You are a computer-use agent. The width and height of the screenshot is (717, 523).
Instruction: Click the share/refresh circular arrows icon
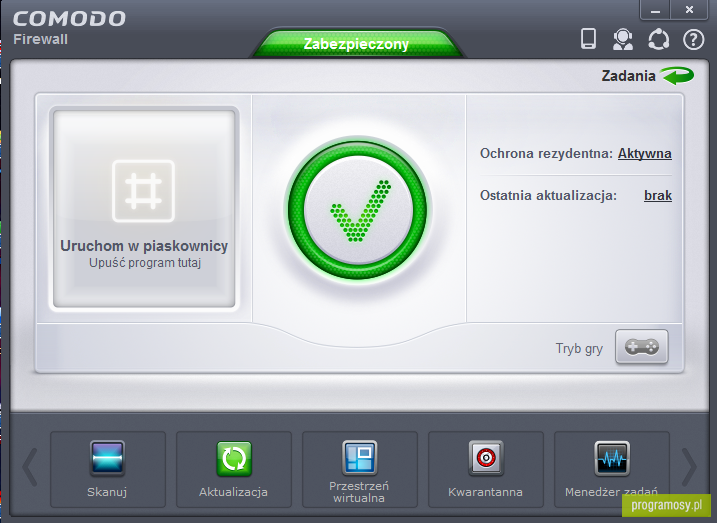658,40
